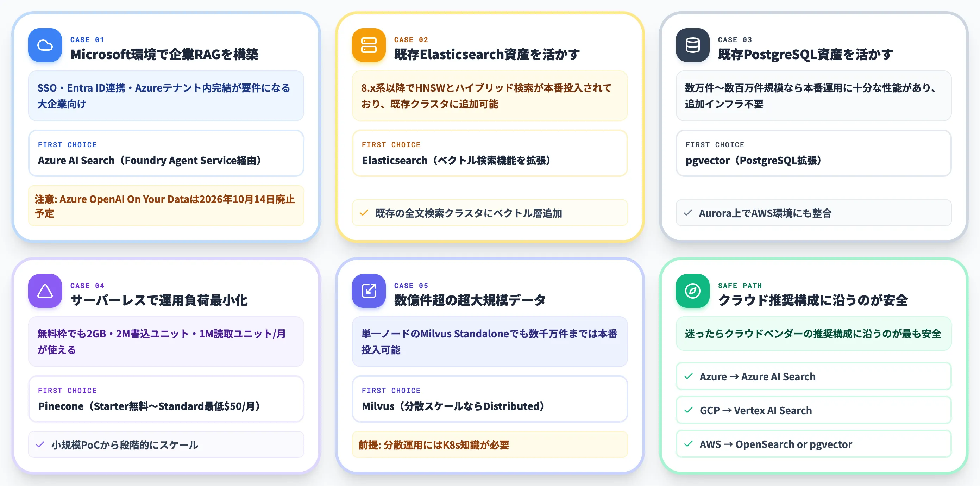Click the Aurora上でAWS環境にも整合 row
The height and width of the screenshot is (486, 980).
tap(813, 213)
